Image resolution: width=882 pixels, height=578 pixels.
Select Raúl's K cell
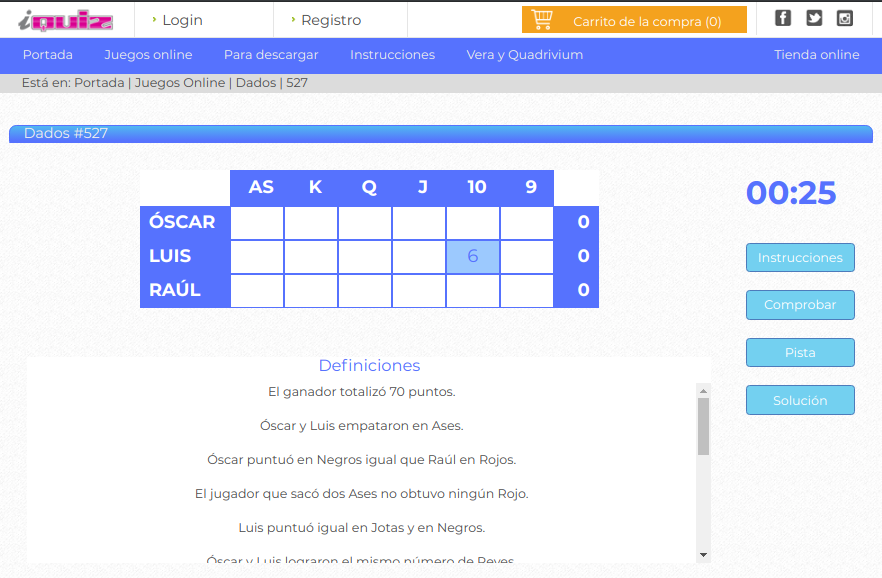pyautogui.click(x=311, y=291)
